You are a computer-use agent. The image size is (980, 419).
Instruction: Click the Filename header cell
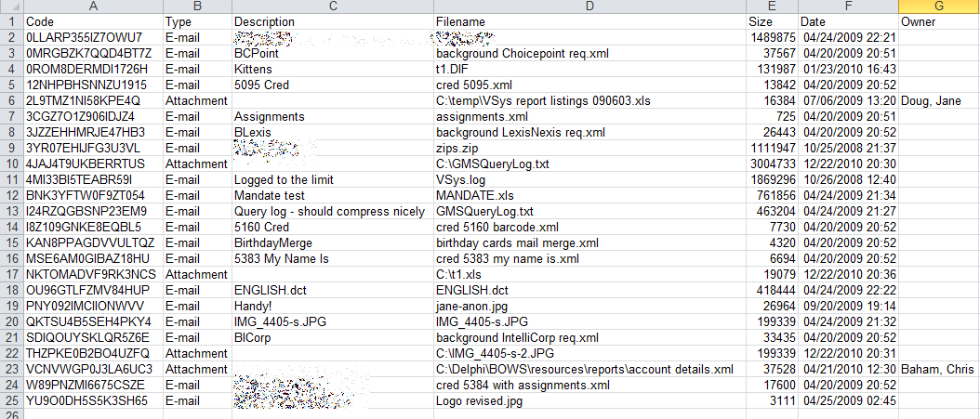[x=589, y=21]
